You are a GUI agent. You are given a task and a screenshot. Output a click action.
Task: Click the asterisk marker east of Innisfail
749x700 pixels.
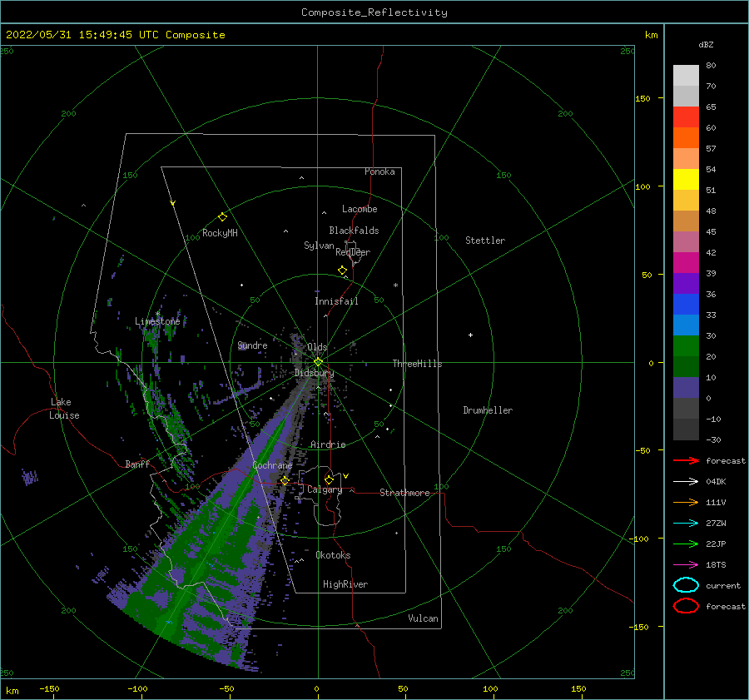(395, 285)
